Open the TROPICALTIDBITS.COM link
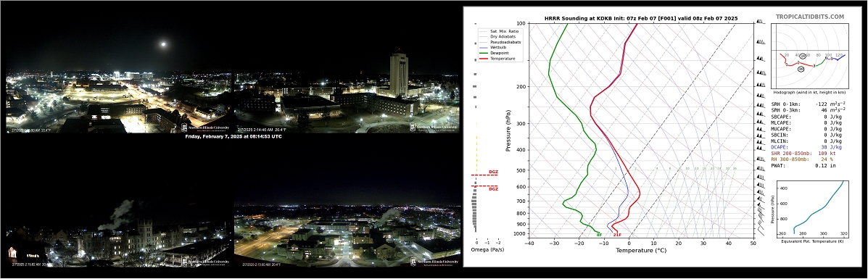Image resolution: width=868 pixels, height=279 pixels. pos(810,17)
